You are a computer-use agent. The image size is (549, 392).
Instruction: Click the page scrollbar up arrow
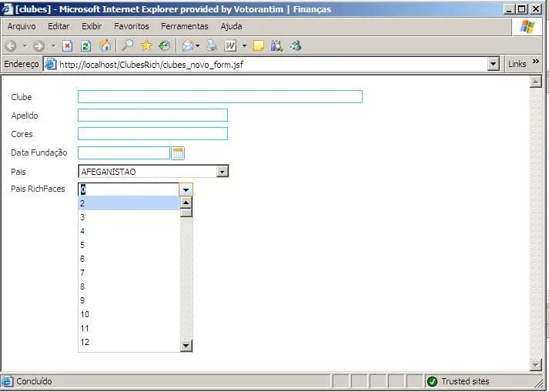click(536, 82)
